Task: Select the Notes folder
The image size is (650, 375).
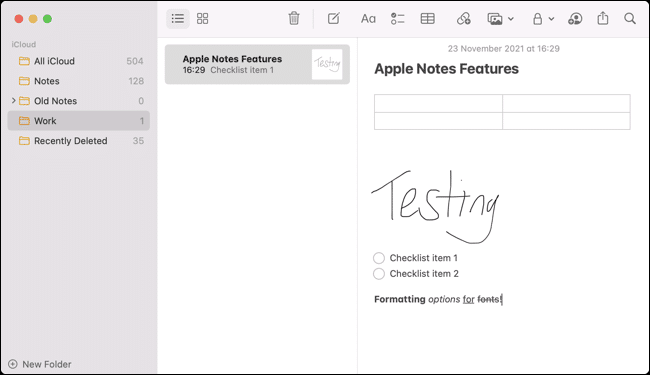Action: pyautogui.click(x=79, y=81)
